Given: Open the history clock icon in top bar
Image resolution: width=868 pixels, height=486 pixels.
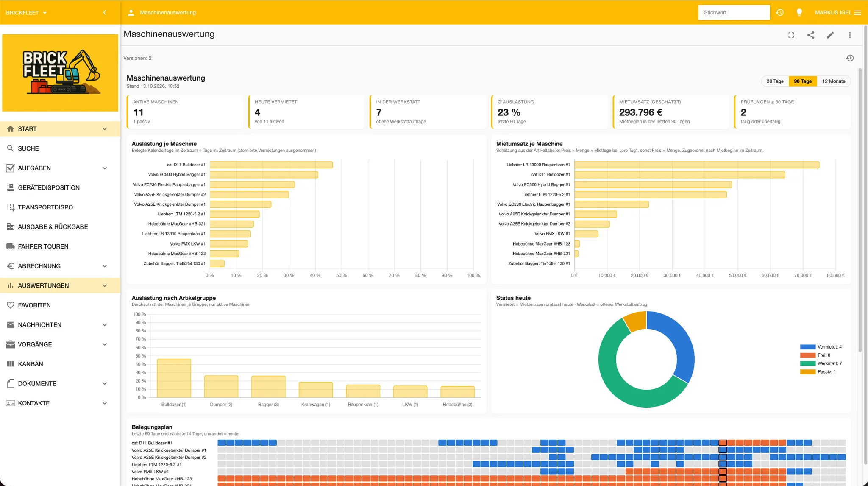Looking at the screenshot, I should click(780, 12).
